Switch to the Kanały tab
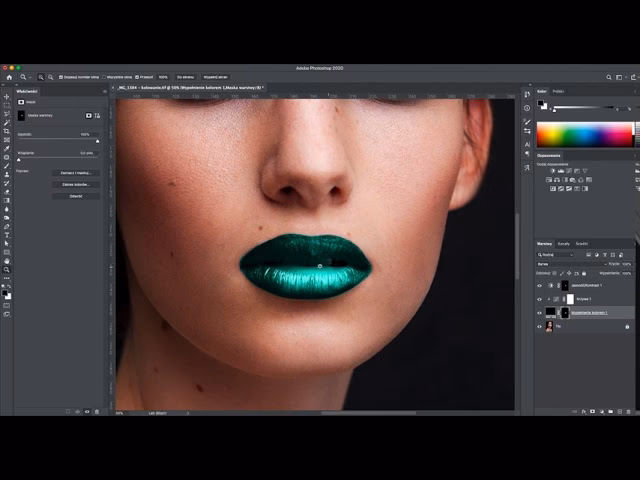640x480 pixels. (x=563, y=243)
